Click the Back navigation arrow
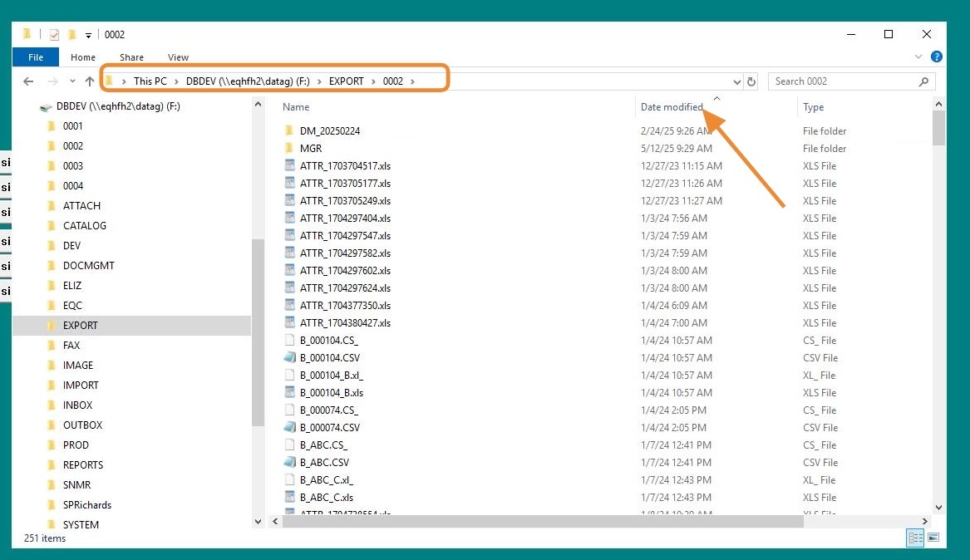This screenshot has width=970, height=560. click(28, 81)
